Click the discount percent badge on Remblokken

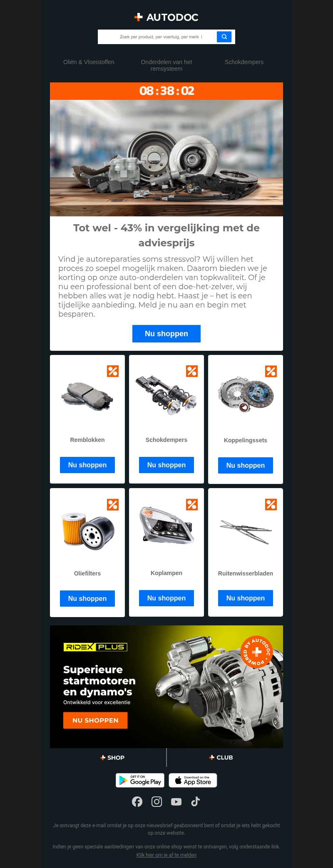pyautogui.click(x=113, y=371)
